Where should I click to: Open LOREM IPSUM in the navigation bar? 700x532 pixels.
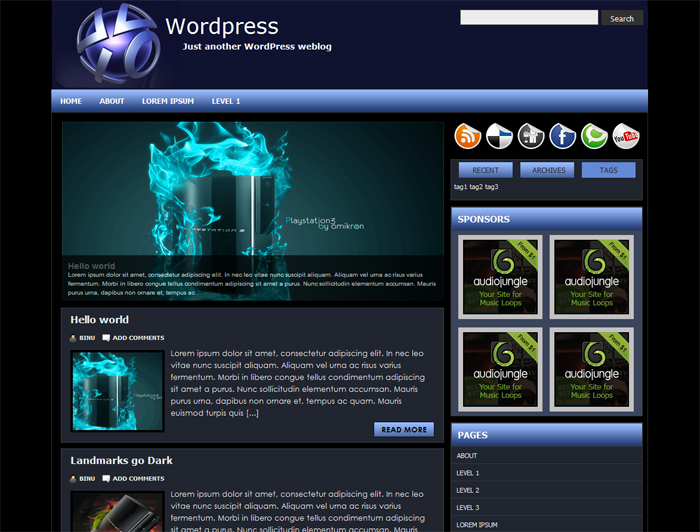coord(168,101)
